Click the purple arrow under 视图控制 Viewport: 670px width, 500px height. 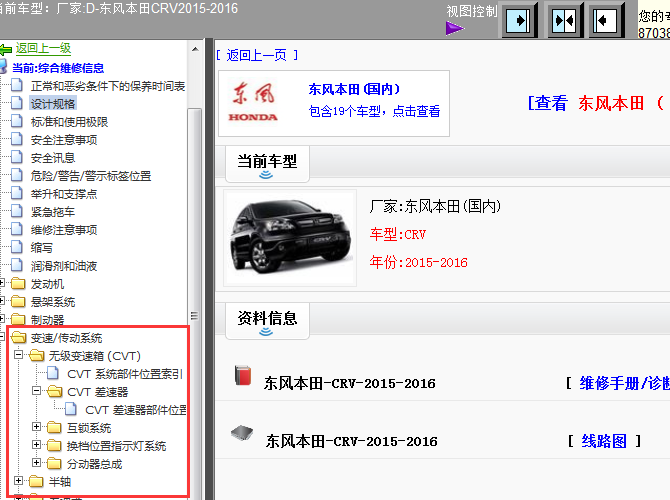pyautogui.click(x=454, y=29)
